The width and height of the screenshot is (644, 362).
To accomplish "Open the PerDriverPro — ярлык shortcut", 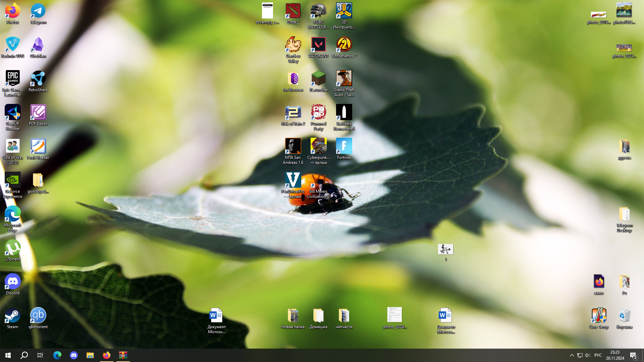I will pyautogui.click(x=293, y=185).
